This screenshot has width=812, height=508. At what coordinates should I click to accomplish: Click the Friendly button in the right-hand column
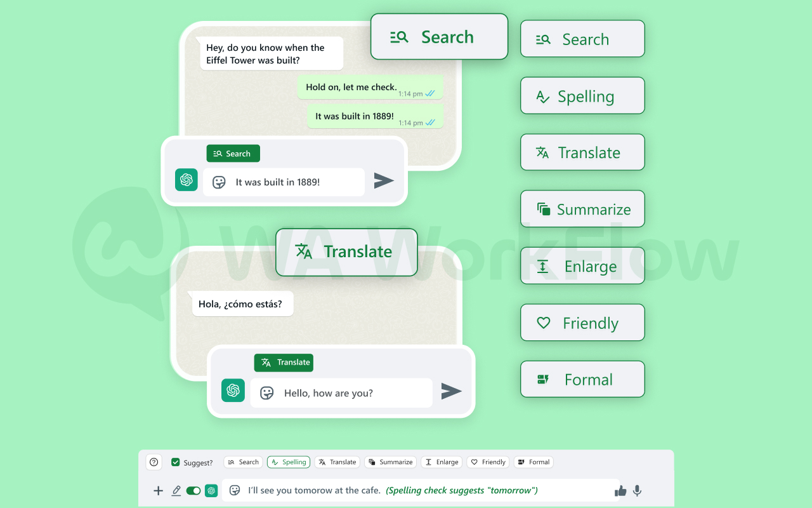tap(582, 323)
